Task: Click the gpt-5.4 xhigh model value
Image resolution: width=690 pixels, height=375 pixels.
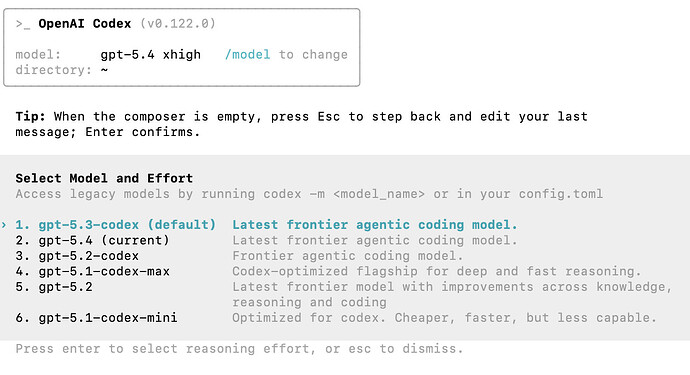Action: point(150,55)
